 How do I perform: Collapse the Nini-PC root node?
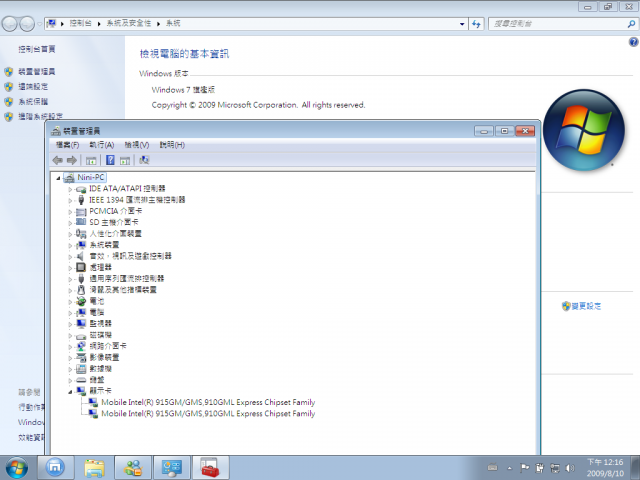click(58, 178)
